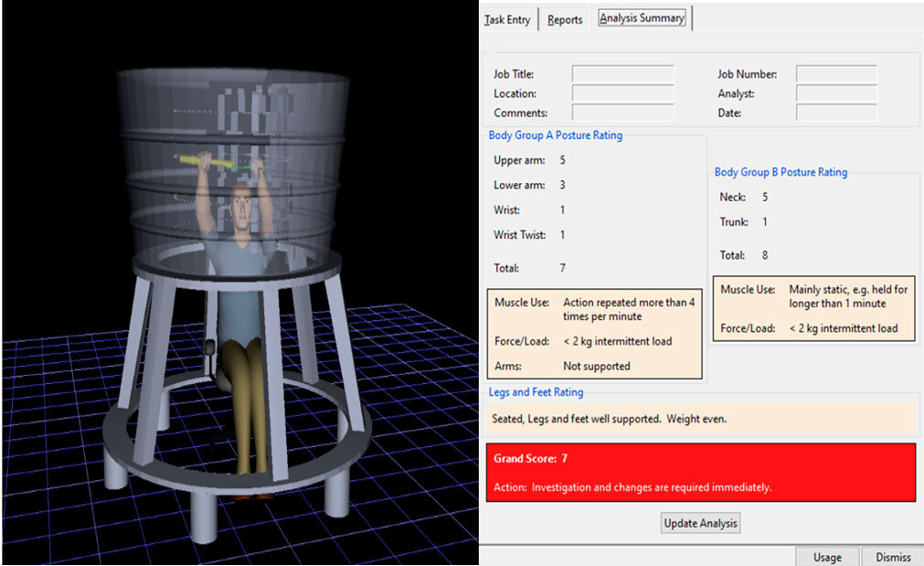Viewport: 924px width, 566px height.
Task: Click the Body Group B Posture Rating heading
Action: pos(781,172)
